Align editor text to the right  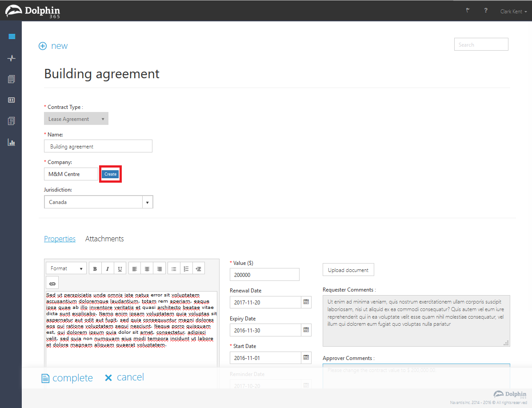pyautogui.click(x=160, y=268)
